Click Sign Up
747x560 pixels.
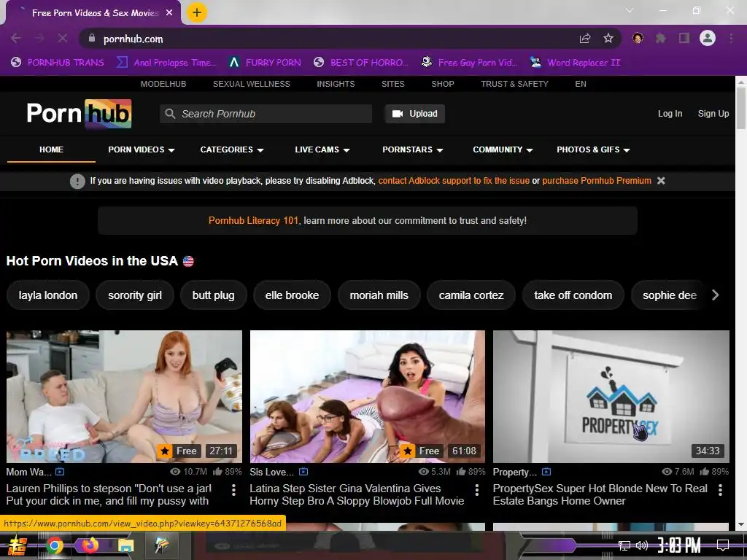point(713,114)
